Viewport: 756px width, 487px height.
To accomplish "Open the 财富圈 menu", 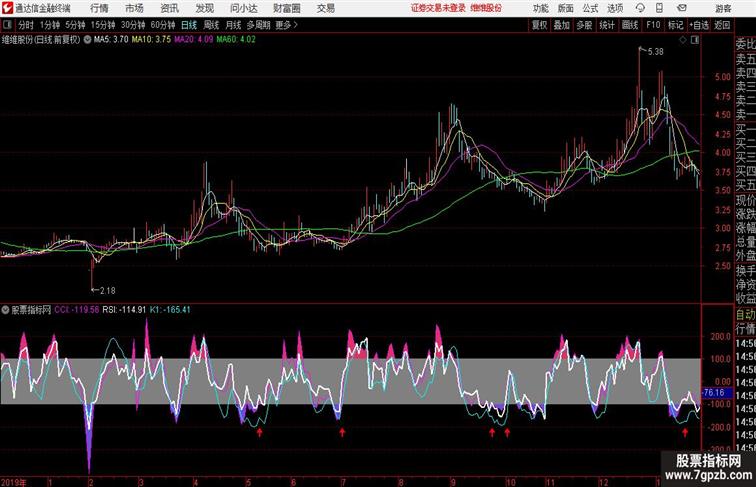I will click(x=286, y=8).
